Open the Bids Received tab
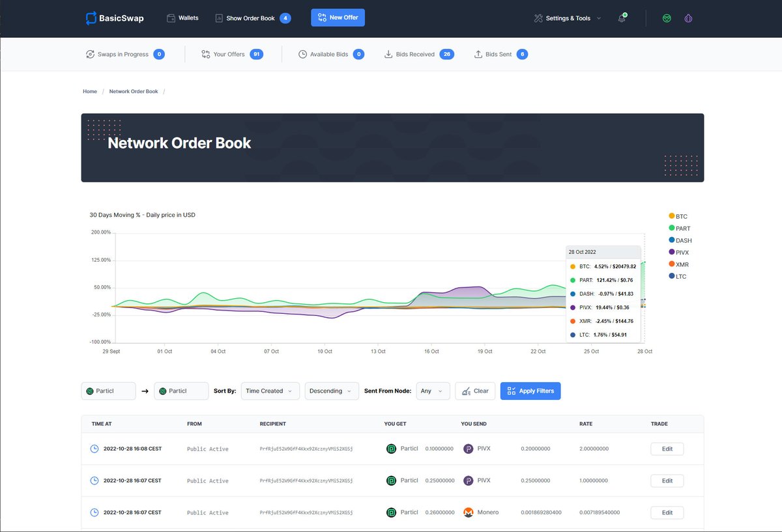This screenshot has width=782, height=532. click(419, 54)
